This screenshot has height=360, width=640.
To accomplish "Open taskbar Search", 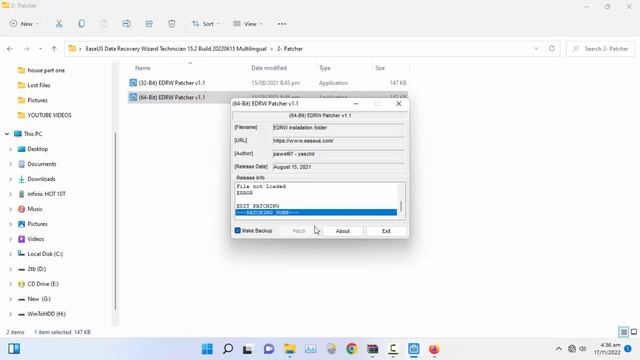I will pos(228,349).
